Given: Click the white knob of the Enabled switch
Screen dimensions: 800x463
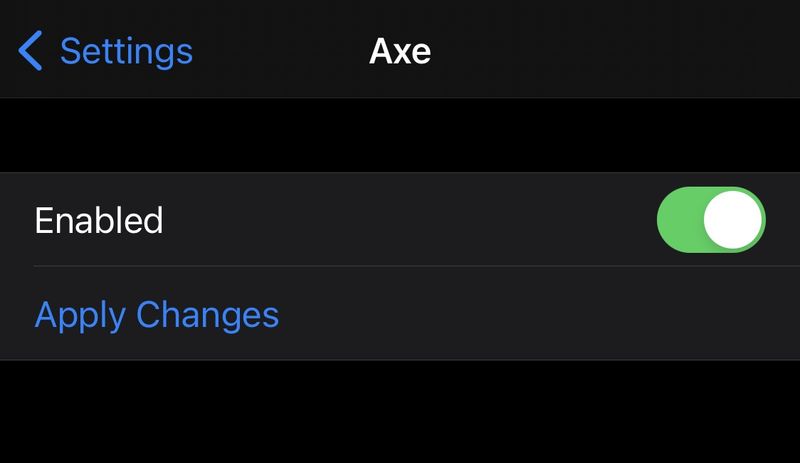Looking at the screenshot, I should pos(733,220).
